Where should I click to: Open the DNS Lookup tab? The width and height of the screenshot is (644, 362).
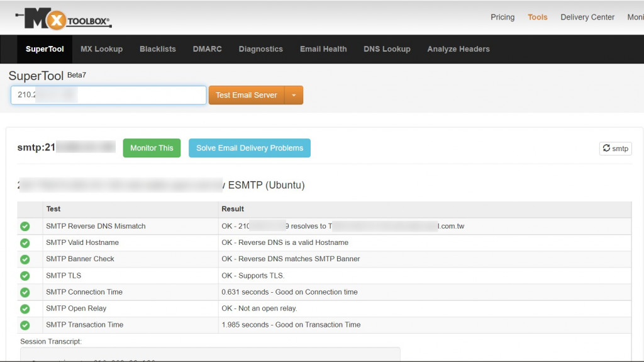pos(387,49)
